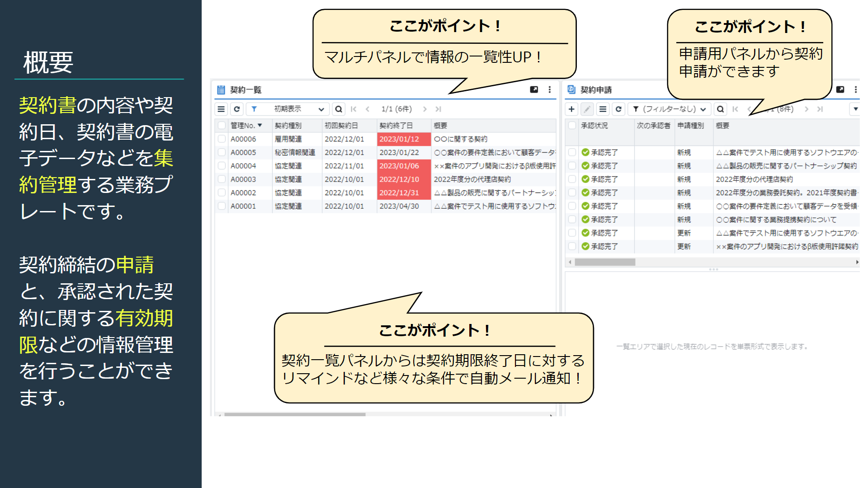
Task: Check the row checkbox for A00003
Action: pyautogui.click(x=221, y=179)
